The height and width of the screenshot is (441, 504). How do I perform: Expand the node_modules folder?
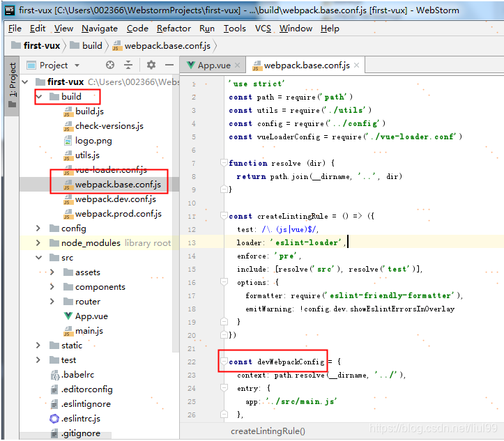[x=38, y=243]
